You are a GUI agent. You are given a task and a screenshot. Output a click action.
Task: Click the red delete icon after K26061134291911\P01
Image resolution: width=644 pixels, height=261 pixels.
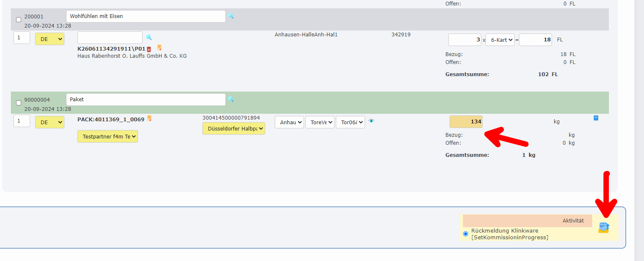(x=149, y=49)
